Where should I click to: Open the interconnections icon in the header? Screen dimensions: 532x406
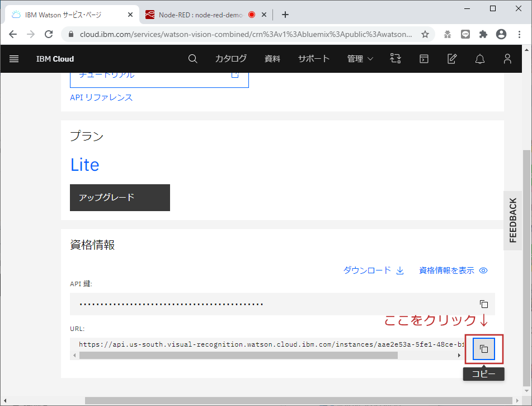396,59
